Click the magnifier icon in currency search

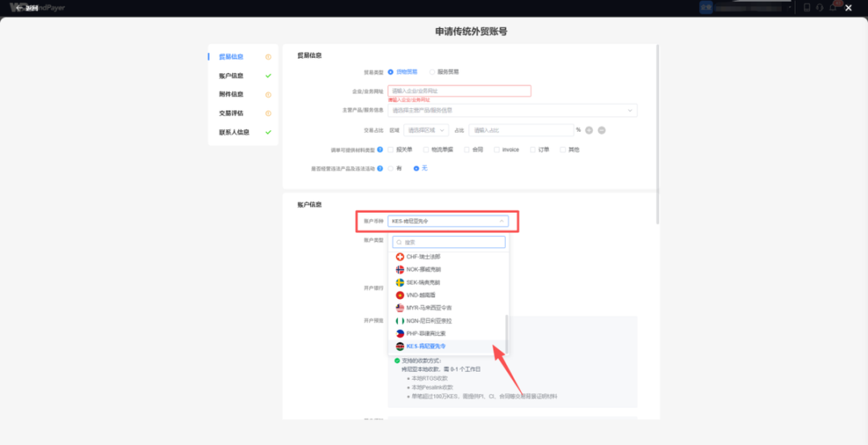pos(399,243)
